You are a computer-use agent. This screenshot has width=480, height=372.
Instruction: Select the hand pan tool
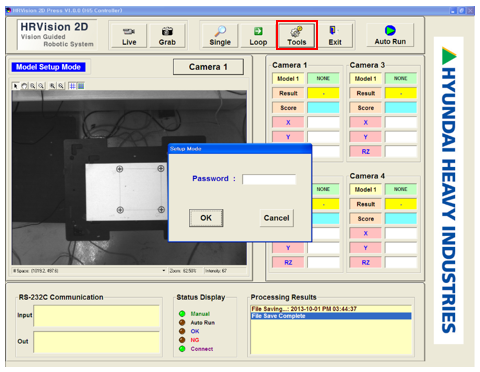[x=24, y=86]
